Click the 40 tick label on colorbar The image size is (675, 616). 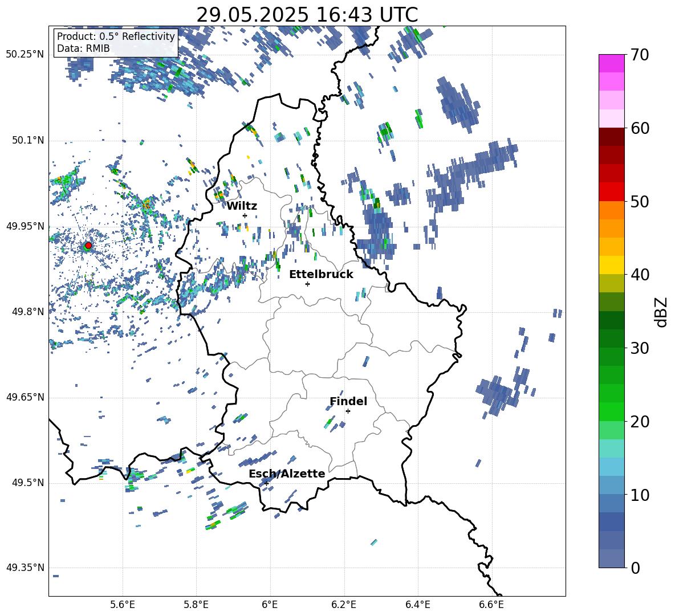640,275
